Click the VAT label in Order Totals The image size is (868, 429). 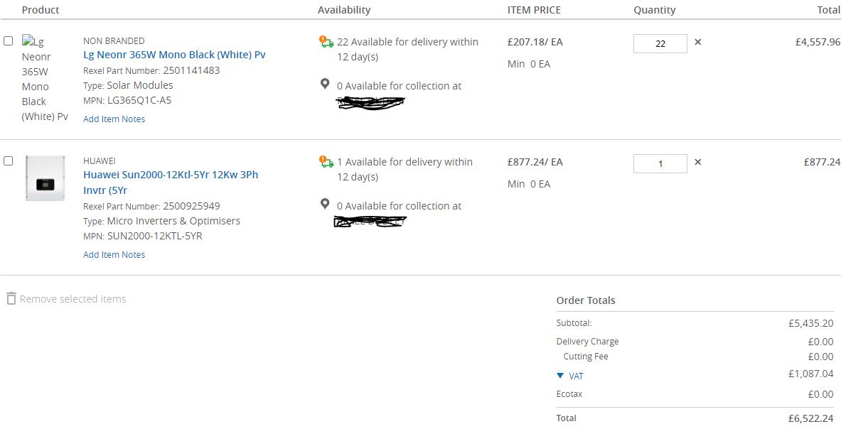(576, 376)
